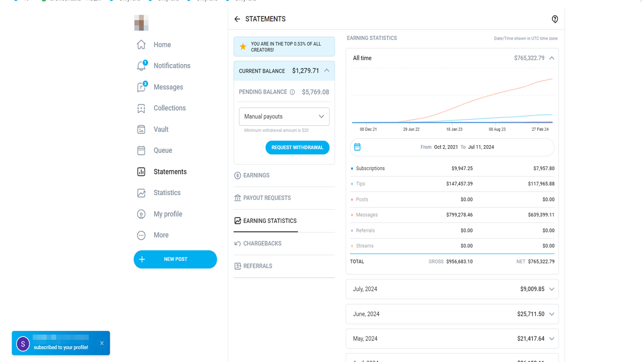
Task: Click the $1,279.71 current balance amount
Action: (305, 71)
